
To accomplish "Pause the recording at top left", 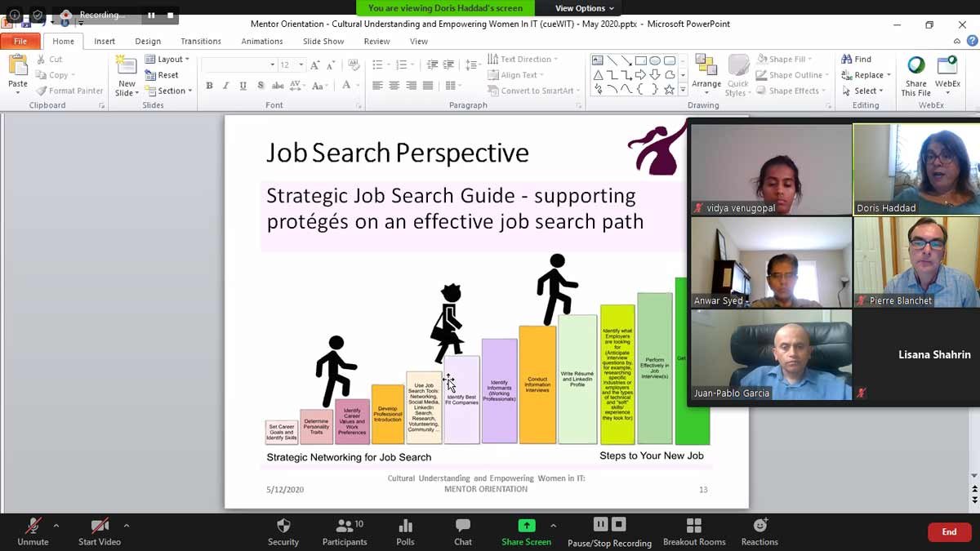I will [x=151, y=15].
